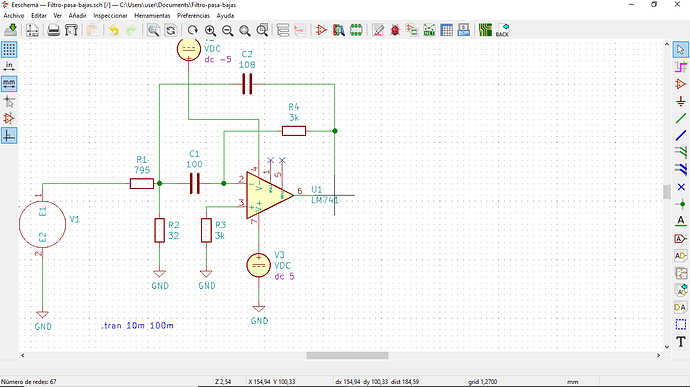
Task: Open the Archivo menu
Action: point(14,15)
